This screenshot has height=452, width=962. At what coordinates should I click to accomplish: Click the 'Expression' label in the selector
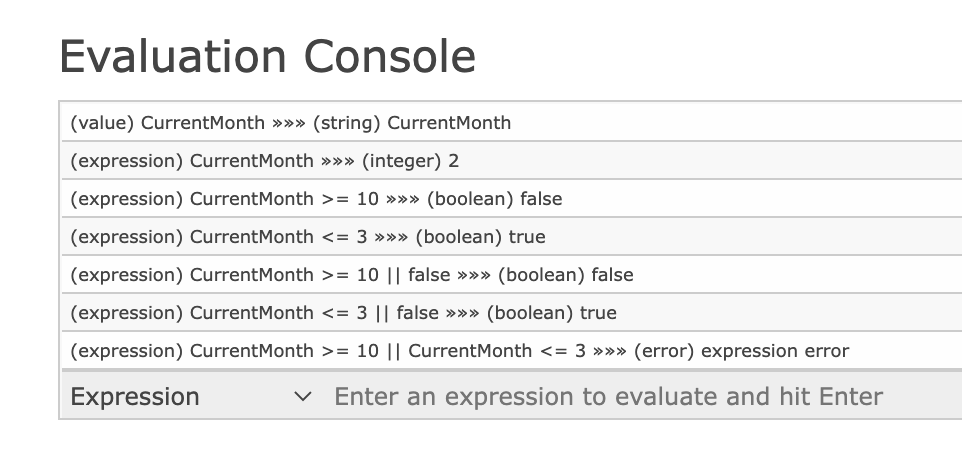135,397
